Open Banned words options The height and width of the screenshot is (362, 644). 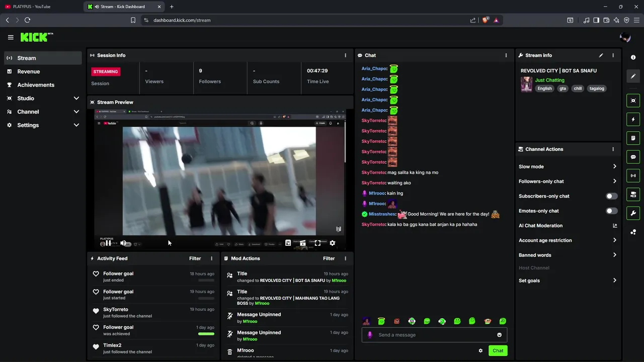coord(568,255)
